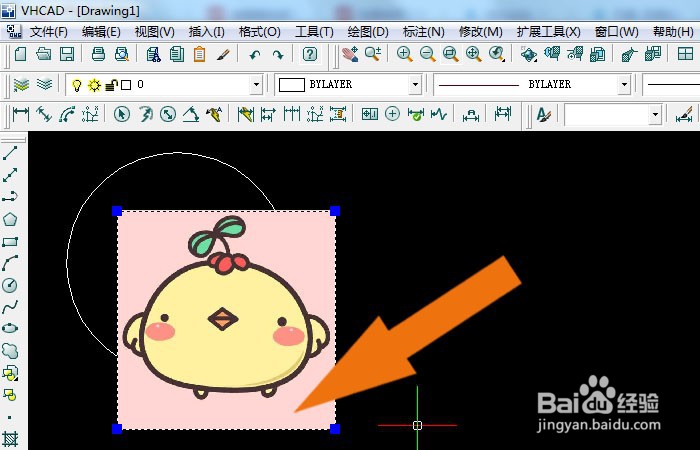Open the 修改(M) menu
The image size is (700, 450).
480,32
